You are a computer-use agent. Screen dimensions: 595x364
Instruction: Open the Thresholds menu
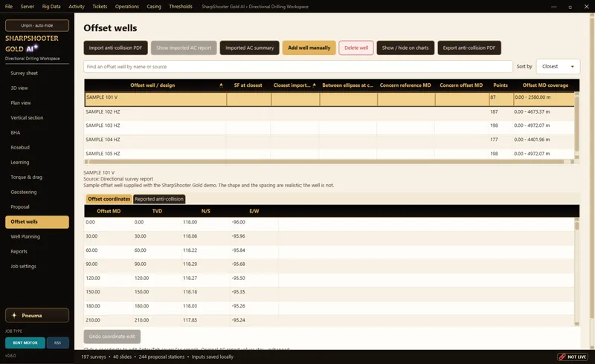tap(181, 7)
